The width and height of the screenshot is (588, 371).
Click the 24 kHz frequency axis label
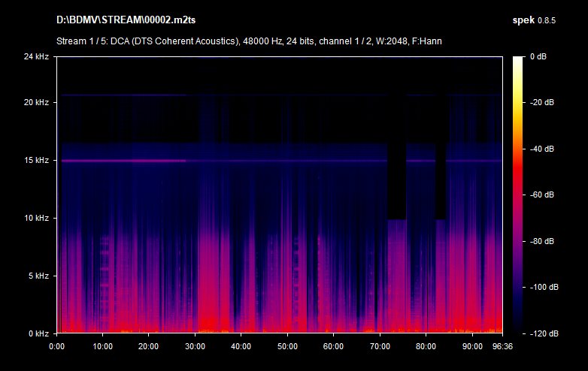tap(35, 57)
